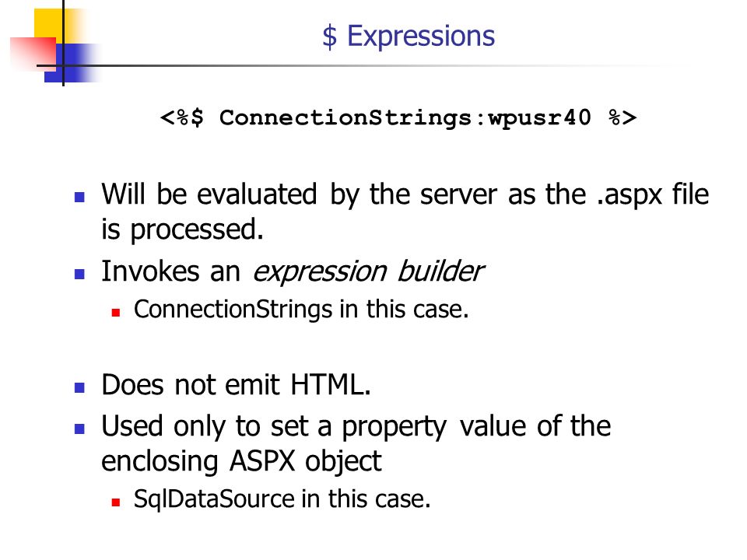Click the blue bullet beside 'Used only to set'
747x560 pixels.
(x=79, y=429)
